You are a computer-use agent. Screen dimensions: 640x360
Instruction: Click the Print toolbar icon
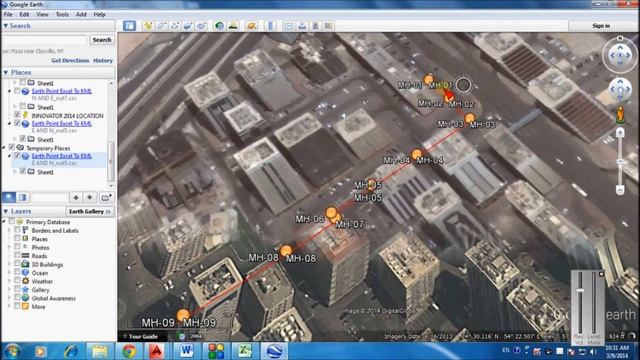coord(302,26)
